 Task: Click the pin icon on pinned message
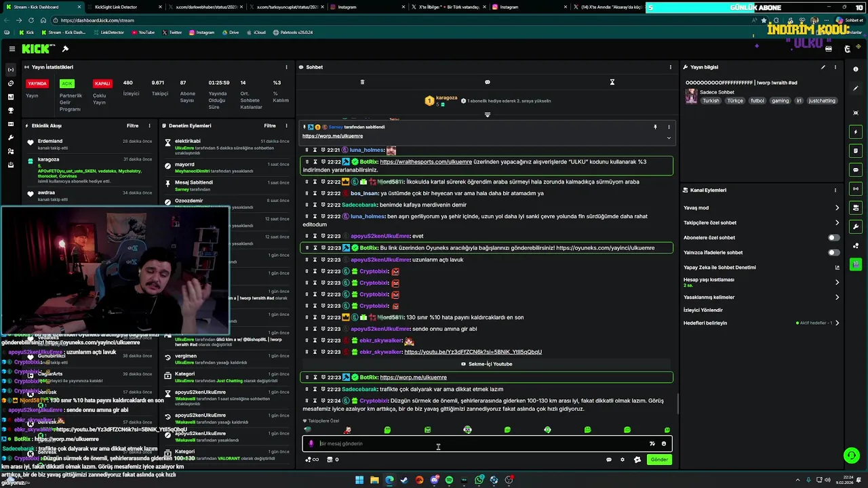(x=655, y=127)
